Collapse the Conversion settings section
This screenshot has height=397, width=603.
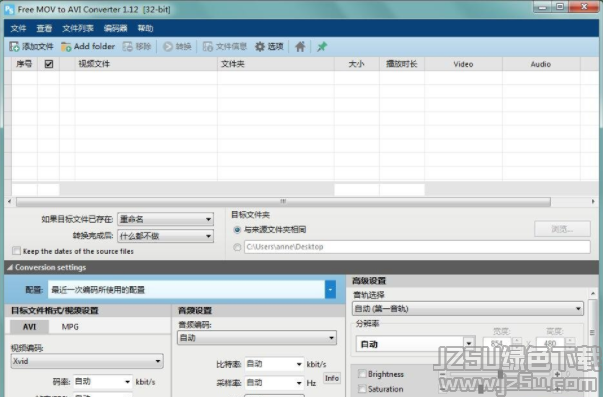(10, 267)
